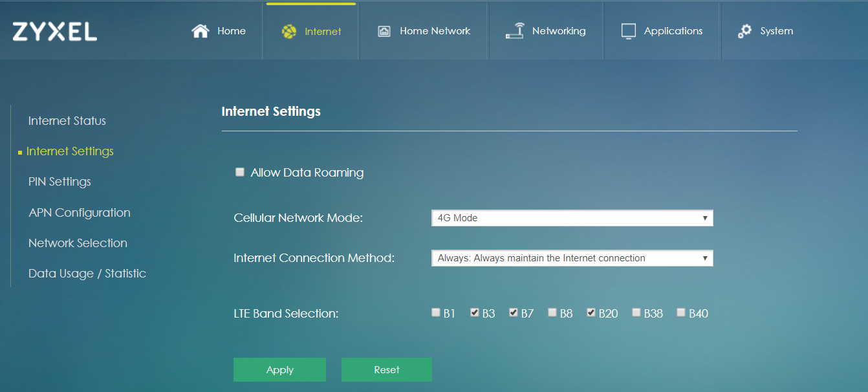Click the System gear icon
Image resolution: width=868 pixels, height=392 pixels.
745,31
